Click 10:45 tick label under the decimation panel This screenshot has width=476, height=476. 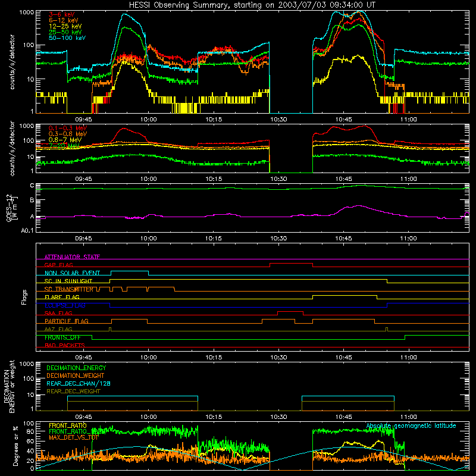pyautogui.click(x=343, y=417)
